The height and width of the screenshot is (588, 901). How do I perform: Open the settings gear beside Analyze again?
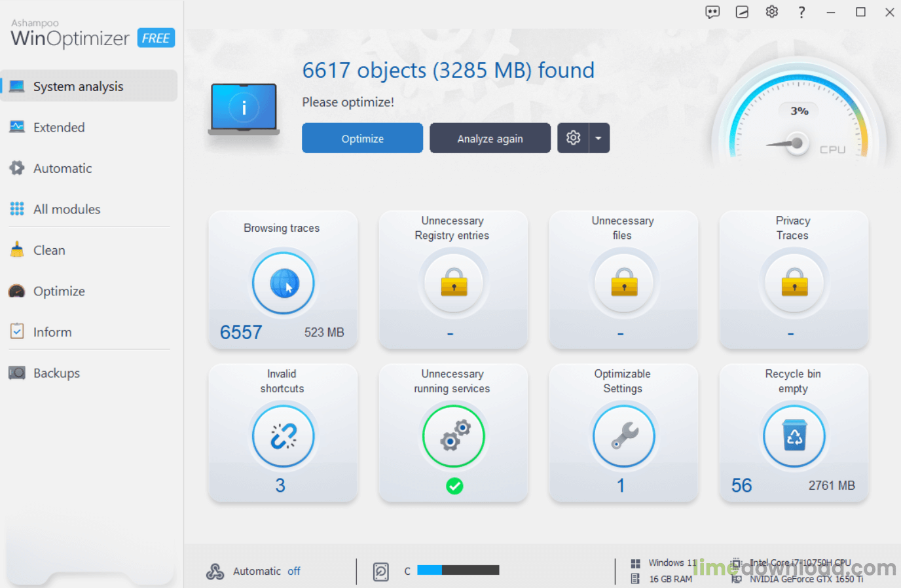point(574,138)
